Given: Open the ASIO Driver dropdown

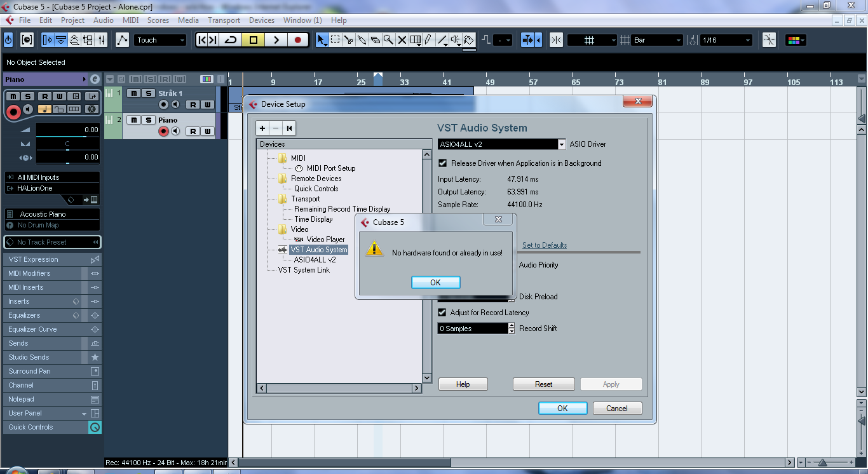Looking at the screenshot, I should click(x=561, y=144).
